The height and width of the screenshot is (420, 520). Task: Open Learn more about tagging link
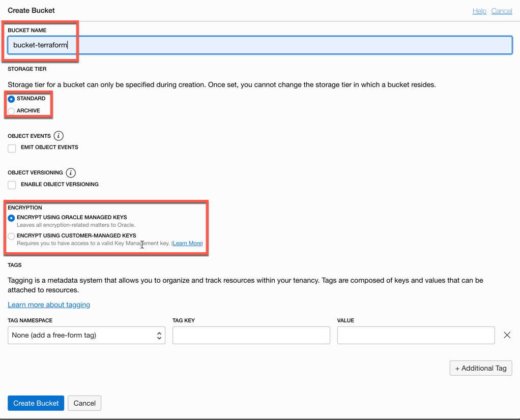[49, 305]
